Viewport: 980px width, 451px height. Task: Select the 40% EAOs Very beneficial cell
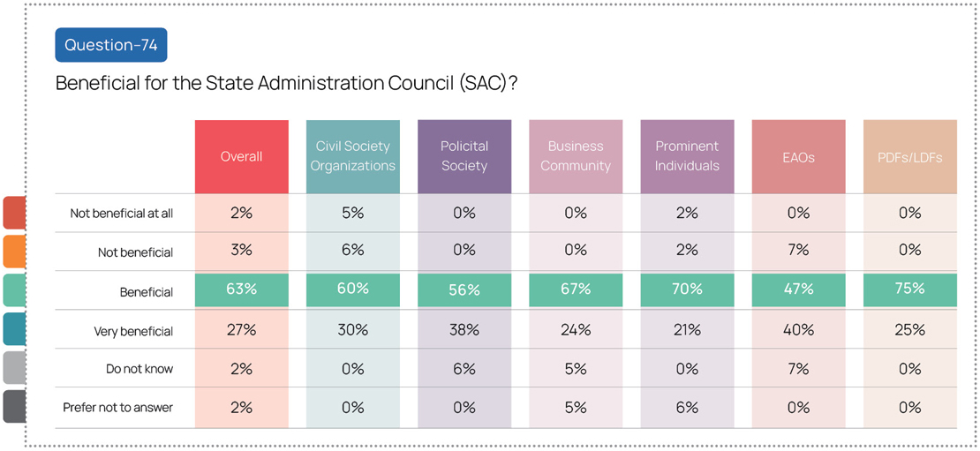pyautogui.click(x=798, y=330)
